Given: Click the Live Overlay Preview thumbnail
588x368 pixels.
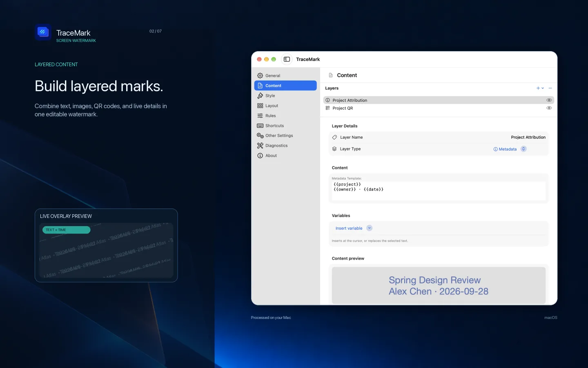Looking at the screenshot, I should [x=106, y=250].
